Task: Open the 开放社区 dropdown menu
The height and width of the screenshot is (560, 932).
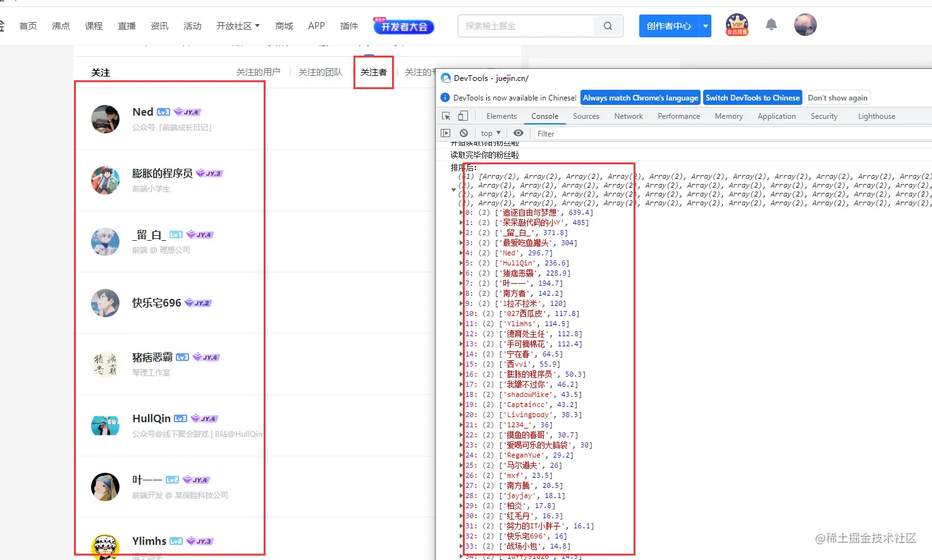Action: click(238, 26)
